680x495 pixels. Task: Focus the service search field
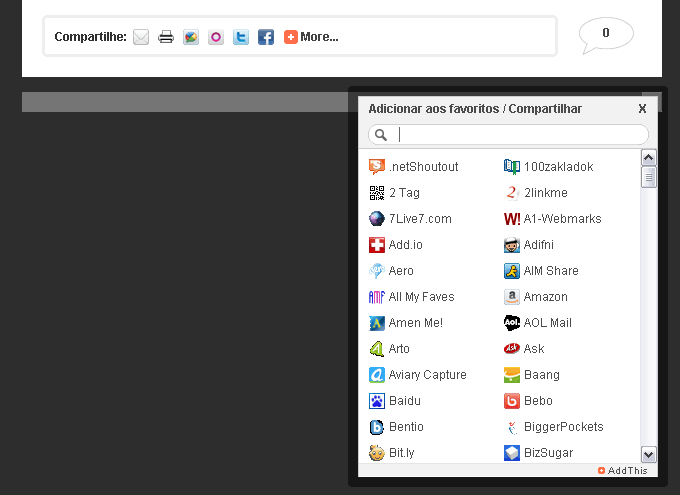[508, 134]
